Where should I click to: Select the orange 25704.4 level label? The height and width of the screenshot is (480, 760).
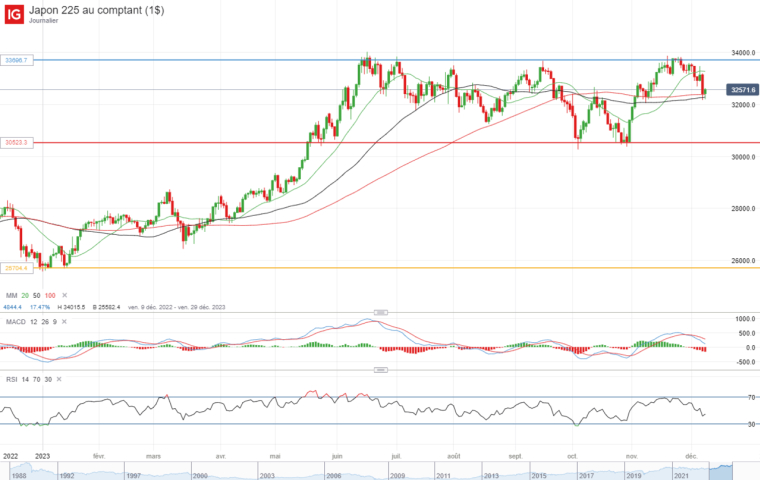pyautogui.click(x=16, y=268)
